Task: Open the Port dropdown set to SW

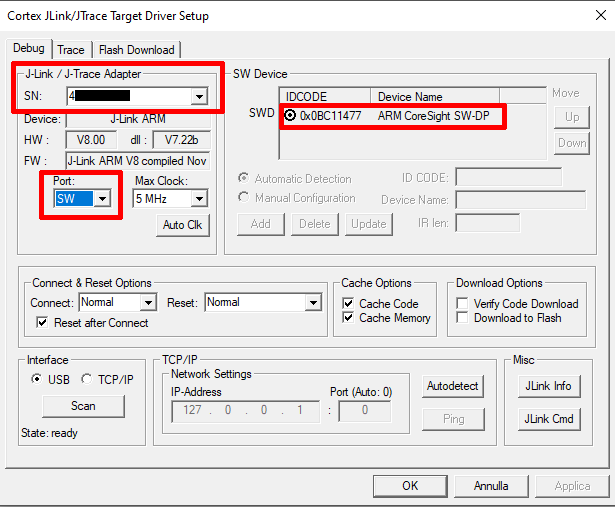Action: point(102,199)
